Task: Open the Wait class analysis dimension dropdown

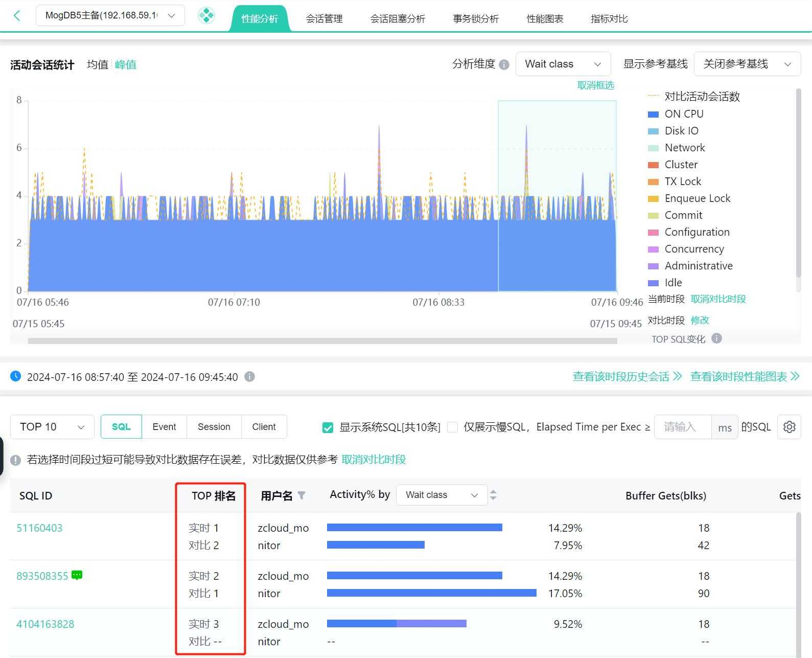Action: (x=563, y=64)
